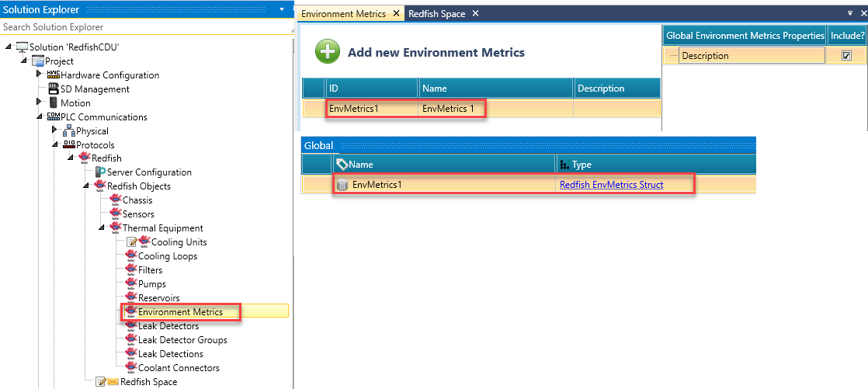Click the Hardware Configuration icon in tree
This screenshot has height=389, width=868.
[53, 75]
